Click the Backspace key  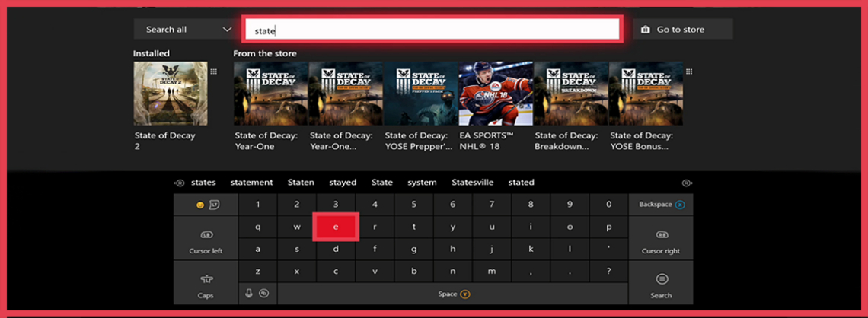click(x=661, y=205)
